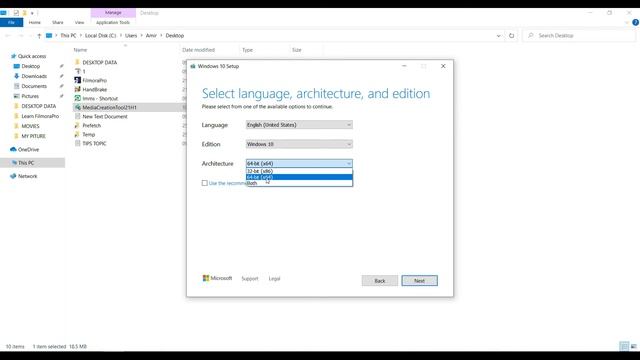640x360 pixels.
Task: Go Back in Windows 10 Setup
Action: click(x=380, y=280)
